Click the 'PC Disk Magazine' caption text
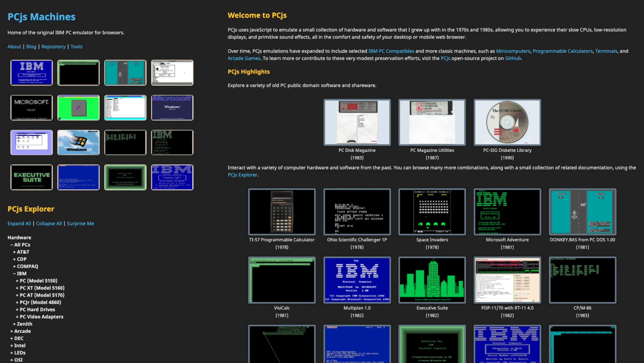 pos(357,150)
